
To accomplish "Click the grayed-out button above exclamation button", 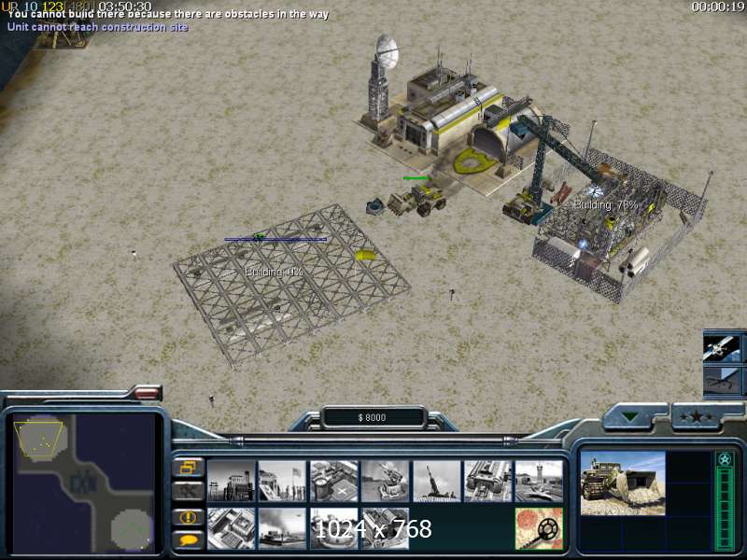I will point(188,491).
